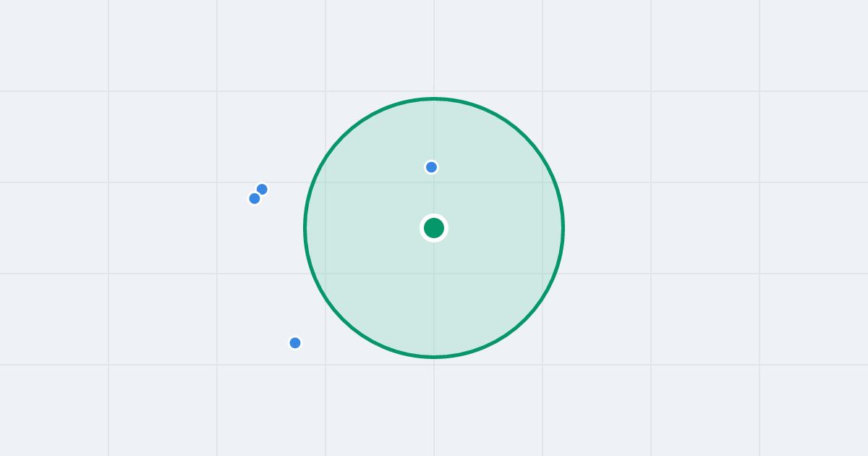This screenshot has height=456, width=868.
Task: Click the grid intersection inside the circle's lower-left region
Action: (x=325, y=274)
